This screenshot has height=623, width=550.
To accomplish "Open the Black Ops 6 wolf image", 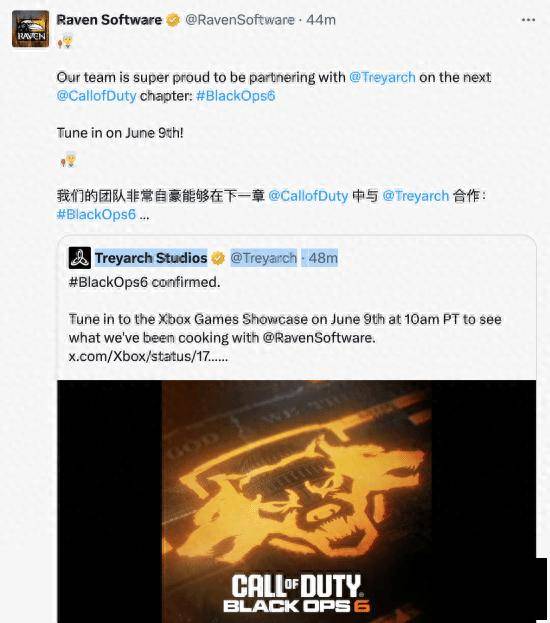I will (x=296, y=501).
